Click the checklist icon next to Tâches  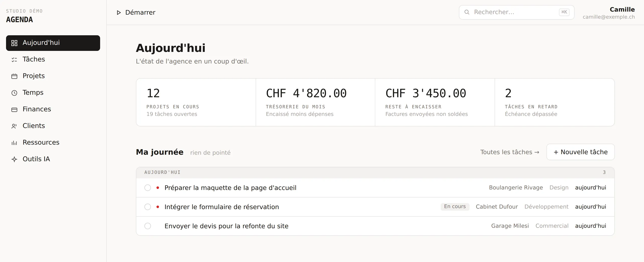click(14, 60)
